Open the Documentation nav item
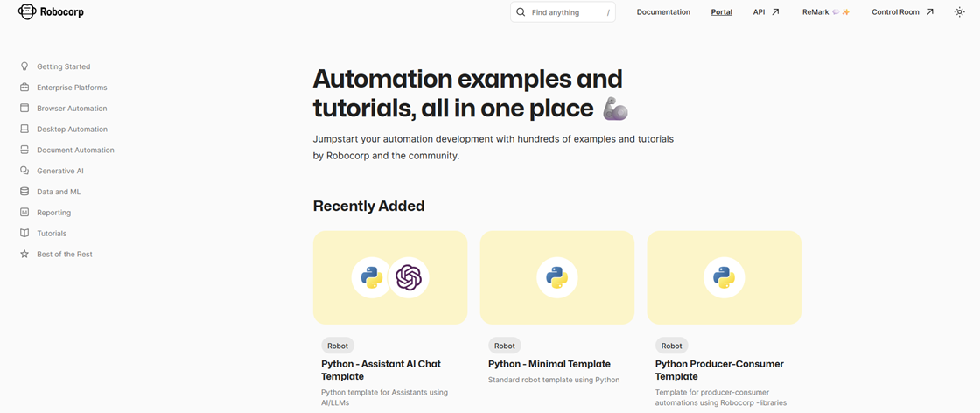 [663, 12]
